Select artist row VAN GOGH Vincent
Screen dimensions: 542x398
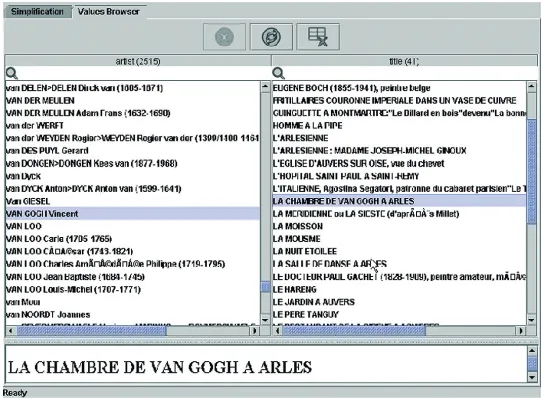[x=133, y=214]
